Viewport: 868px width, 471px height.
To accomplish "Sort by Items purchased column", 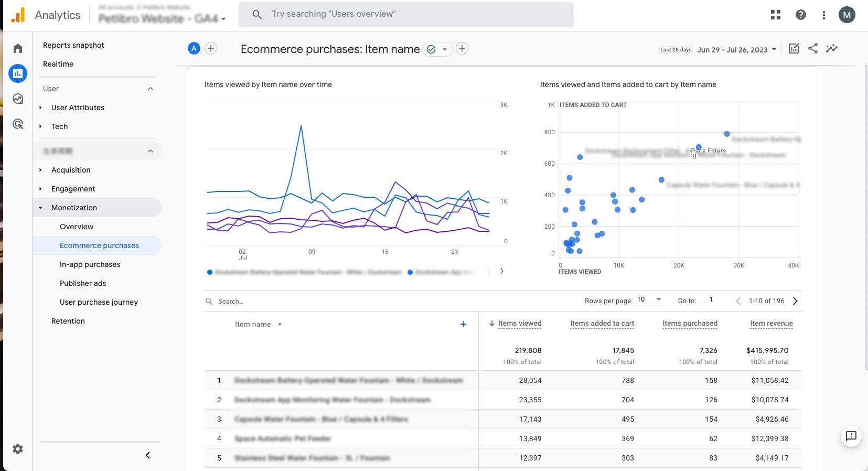I will click(x=690, y=324).
